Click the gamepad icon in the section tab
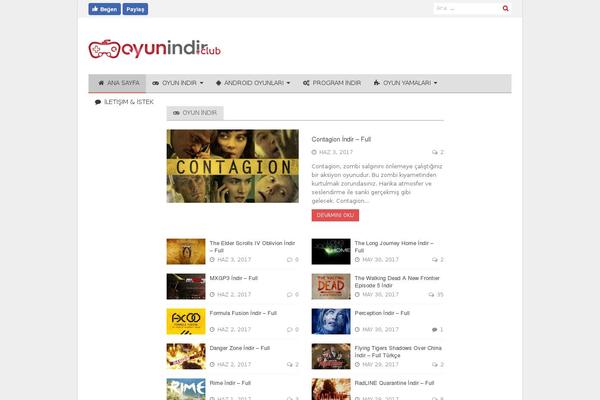Viewport: 600px width, 400px height. click(176, 113)
